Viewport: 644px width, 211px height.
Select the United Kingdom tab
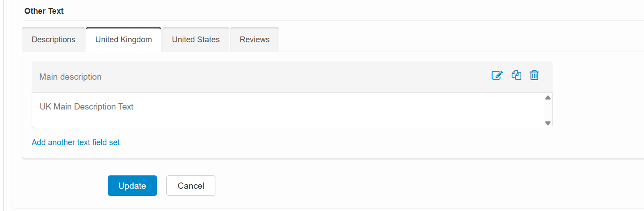pos(124,40)
